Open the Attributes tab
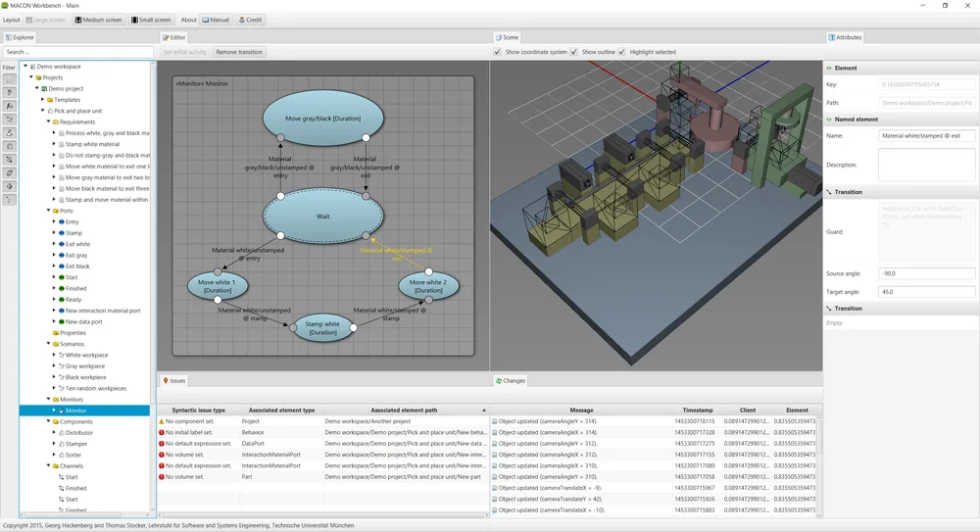980x532 pixels. [x=845, y=37]
